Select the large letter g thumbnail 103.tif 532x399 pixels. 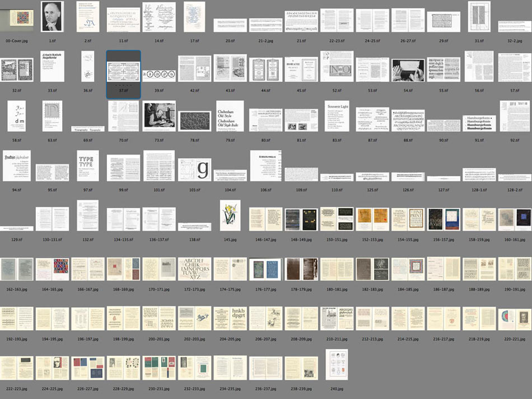tap(194, 170)
